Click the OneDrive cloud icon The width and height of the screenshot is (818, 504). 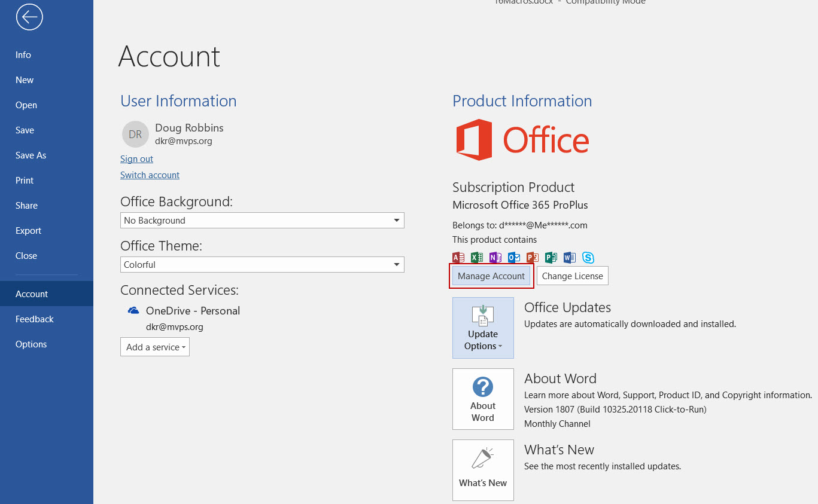pyautogui.click(x=133, y=311)
